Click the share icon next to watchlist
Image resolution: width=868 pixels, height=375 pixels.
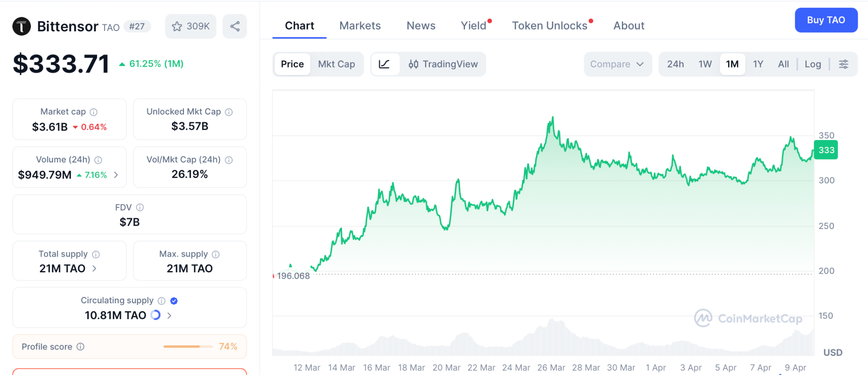(x=235, y=26)
